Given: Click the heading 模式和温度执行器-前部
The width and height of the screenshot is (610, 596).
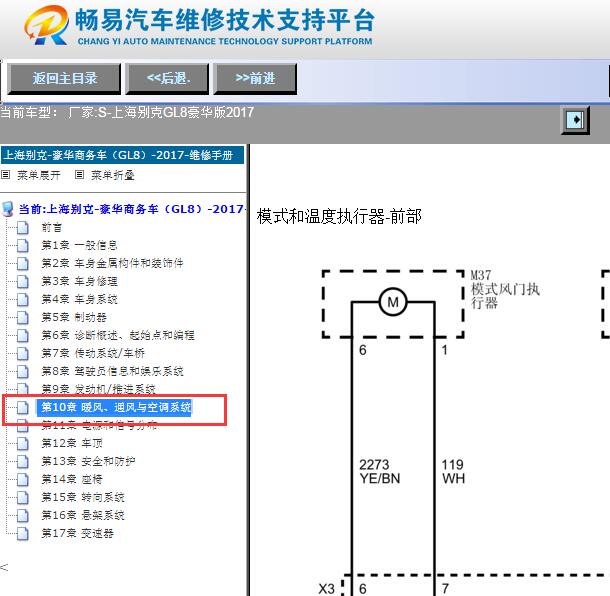Looking at the screenshot, I should pos(339,217).
